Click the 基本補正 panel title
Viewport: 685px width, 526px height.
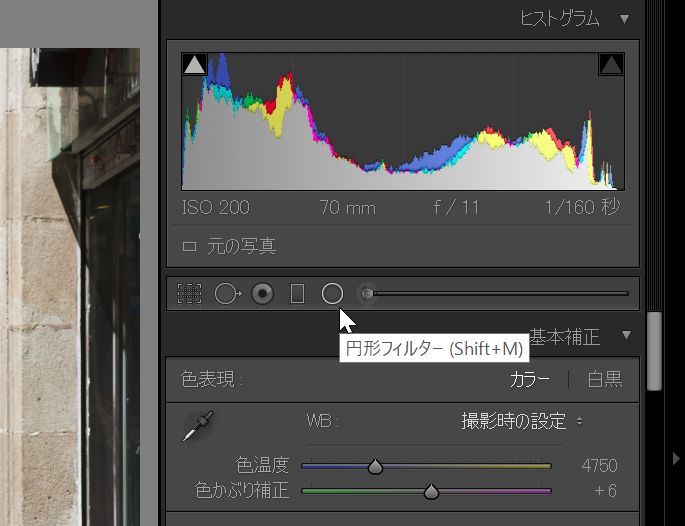pos(564,336)
